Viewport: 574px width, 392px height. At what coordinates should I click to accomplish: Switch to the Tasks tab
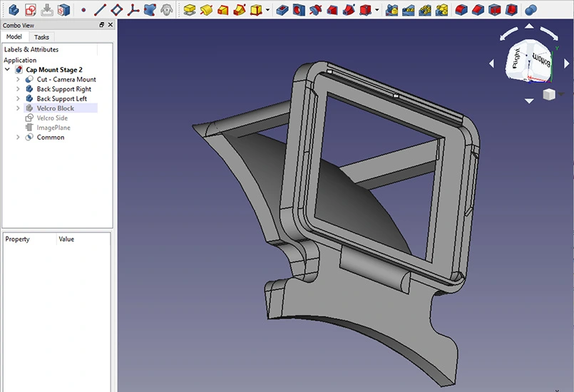(42, 37)
